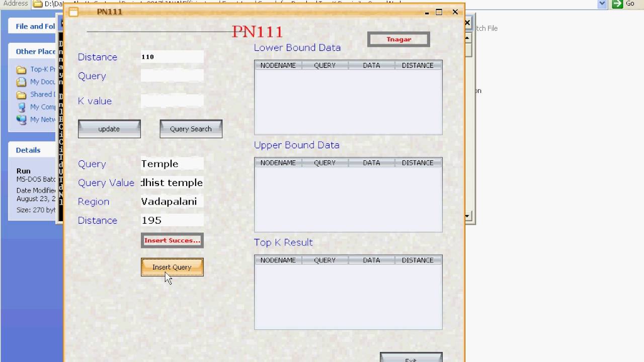The width and height of the screenshot is (644, 362).
Task: Click the top Distance field showing 110
Action: coord(172,57)
